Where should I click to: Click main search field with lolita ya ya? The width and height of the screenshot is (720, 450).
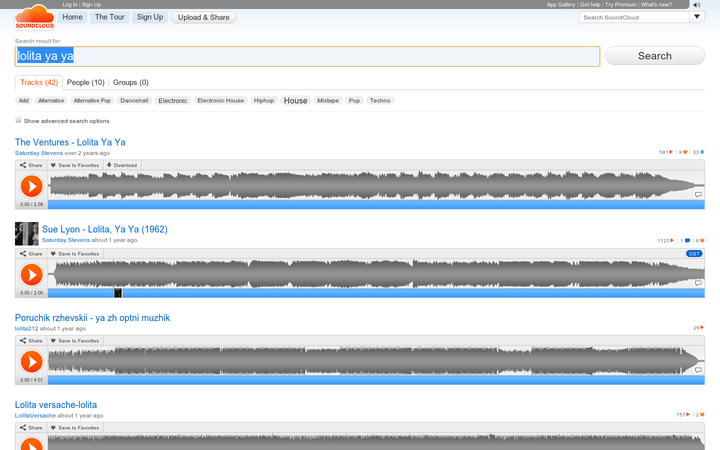(x=307, y=56)
